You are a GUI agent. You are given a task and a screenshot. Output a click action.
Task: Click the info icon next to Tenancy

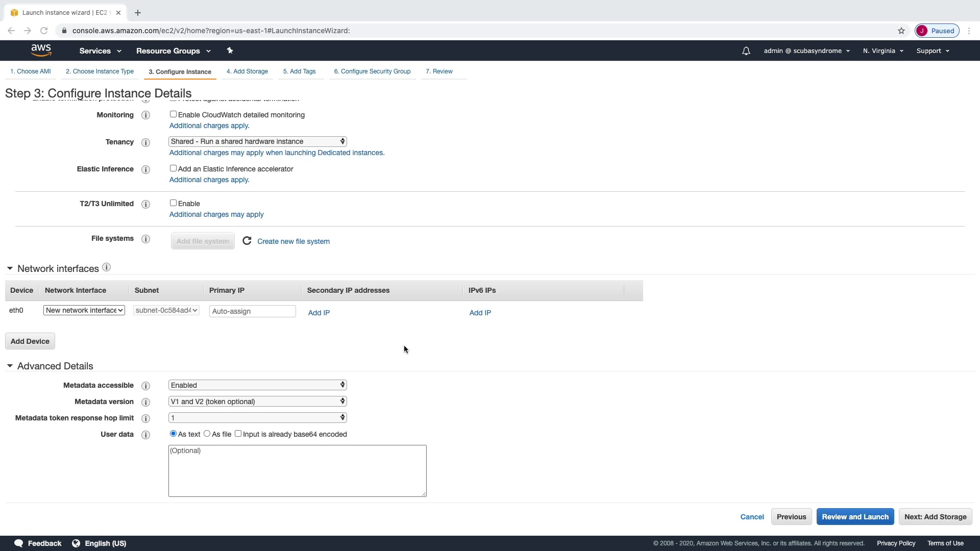[x=145, y=142]
